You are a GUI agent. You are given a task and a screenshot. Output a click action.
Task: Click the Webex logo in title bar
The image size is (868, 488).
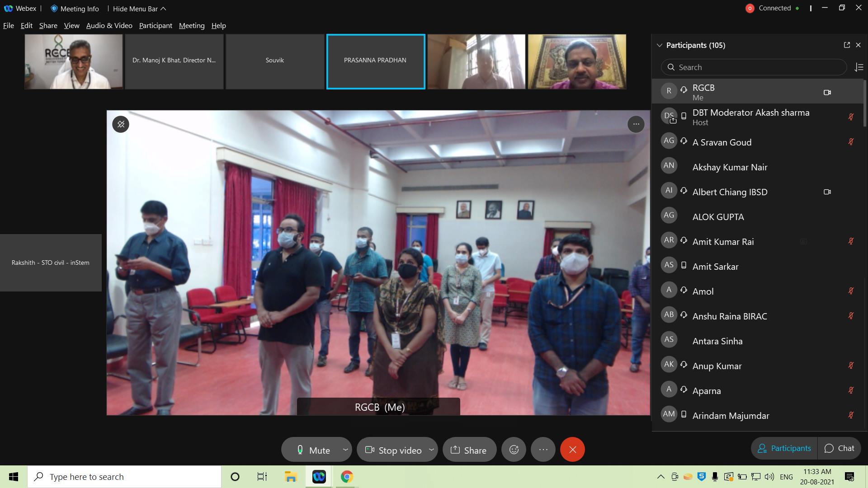tap(8, 9)
